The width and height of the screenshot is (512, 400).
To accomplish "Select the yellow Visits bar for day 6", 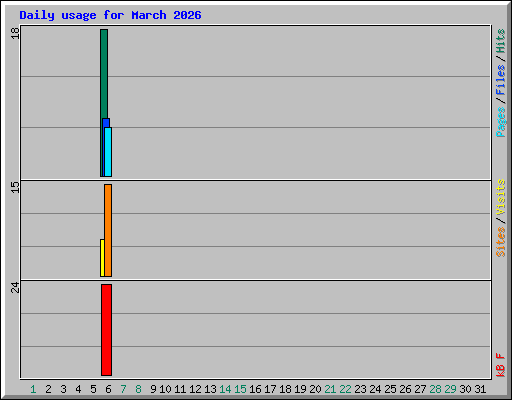I will (102, 258).
